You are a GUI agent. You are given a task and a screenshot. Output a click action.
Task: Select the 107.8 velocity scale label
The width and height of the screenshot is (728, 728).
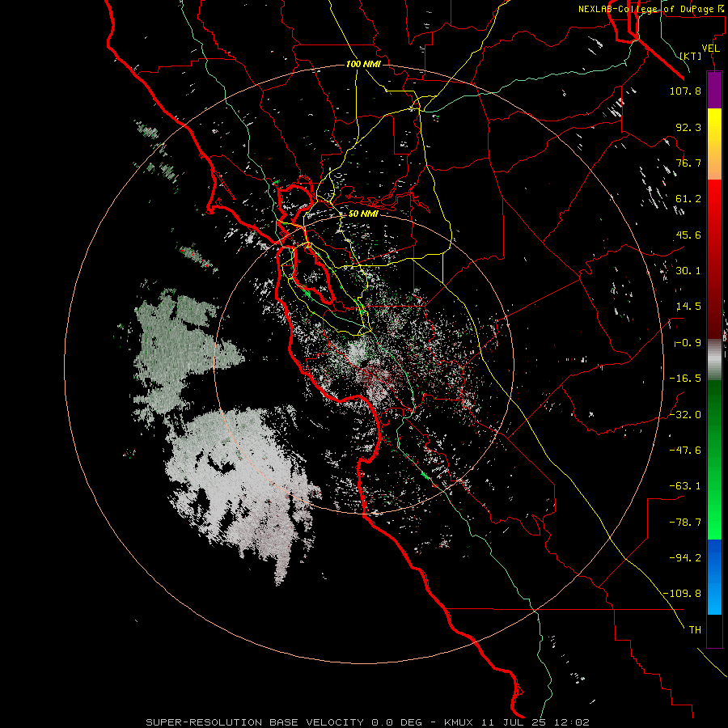click(685, 91)
